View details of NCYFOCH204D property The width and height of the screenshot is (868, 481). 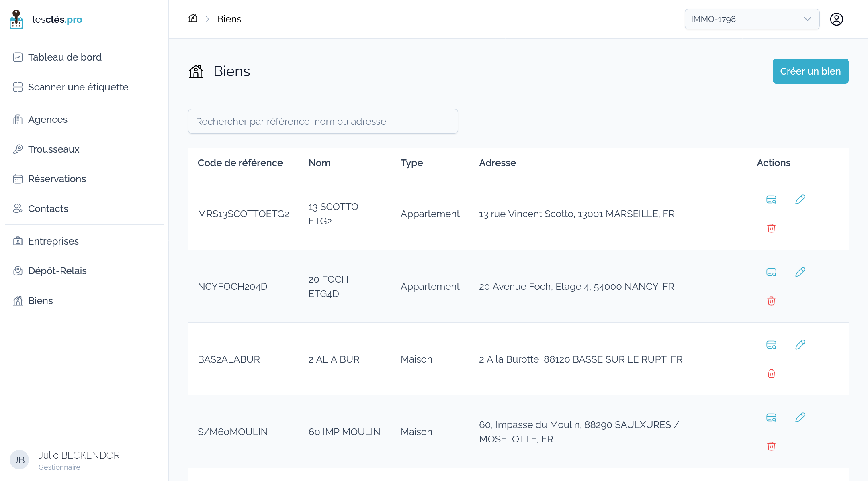(771, 272)
